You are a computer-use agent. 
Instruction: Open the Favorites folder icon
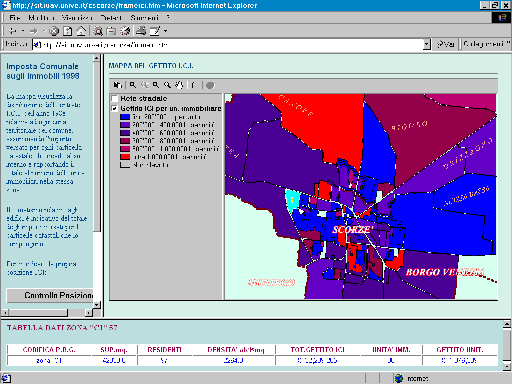point(111,31)
